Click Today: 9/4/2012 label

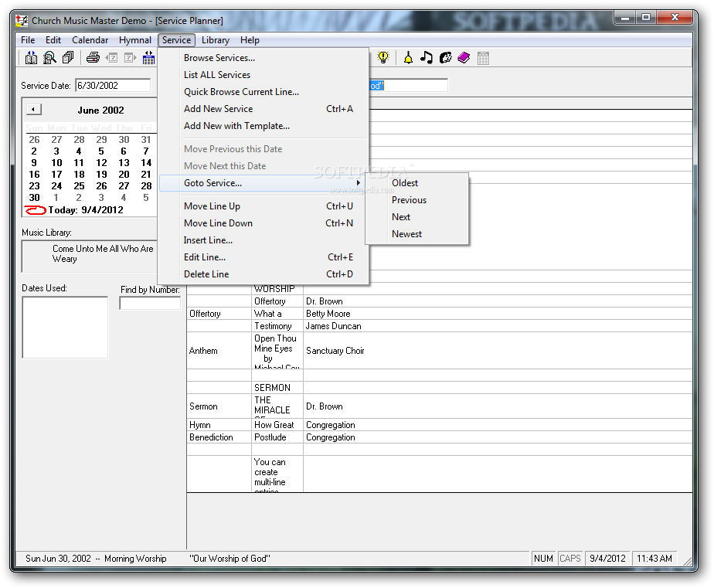click(x=86, y=210)
